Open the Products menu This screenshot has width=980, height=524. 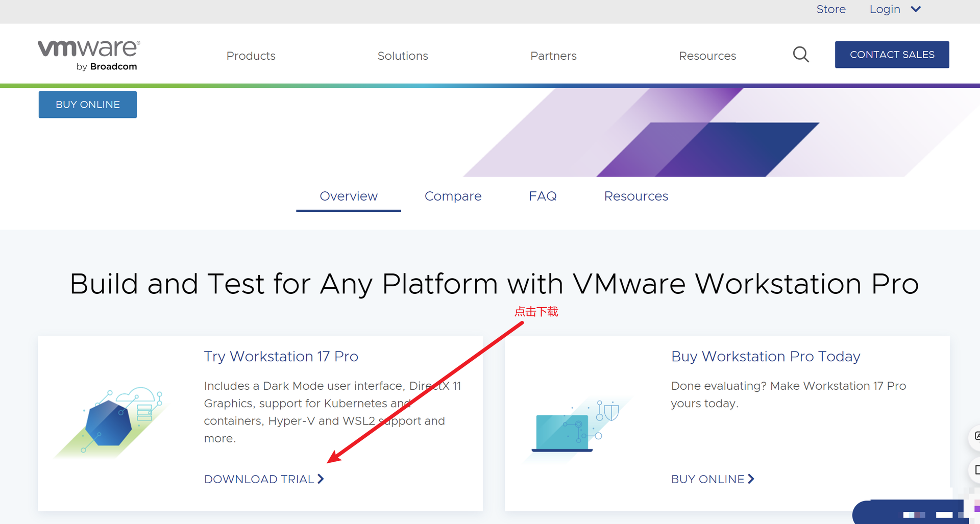pos(251,56)
